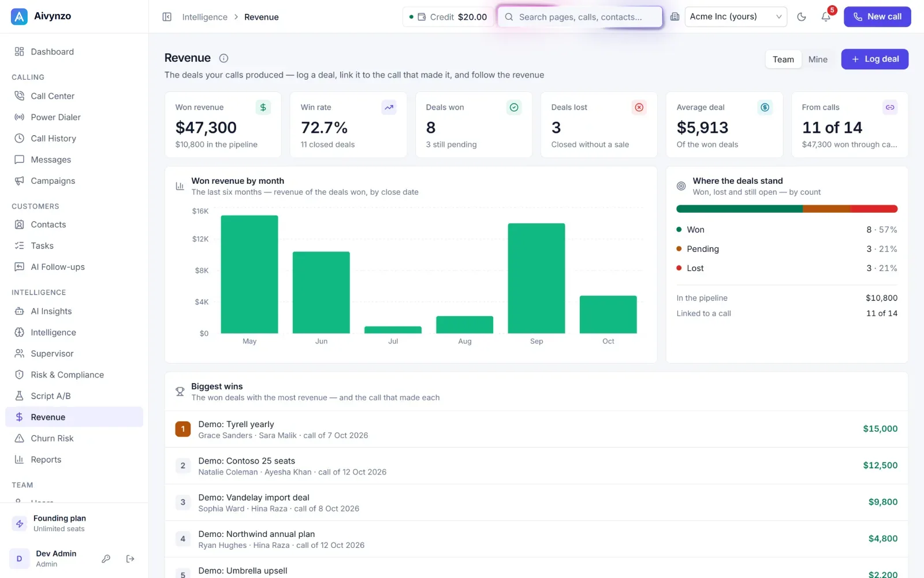Click the New call button
The image size is (924, 578).
(x=877, y=17)
